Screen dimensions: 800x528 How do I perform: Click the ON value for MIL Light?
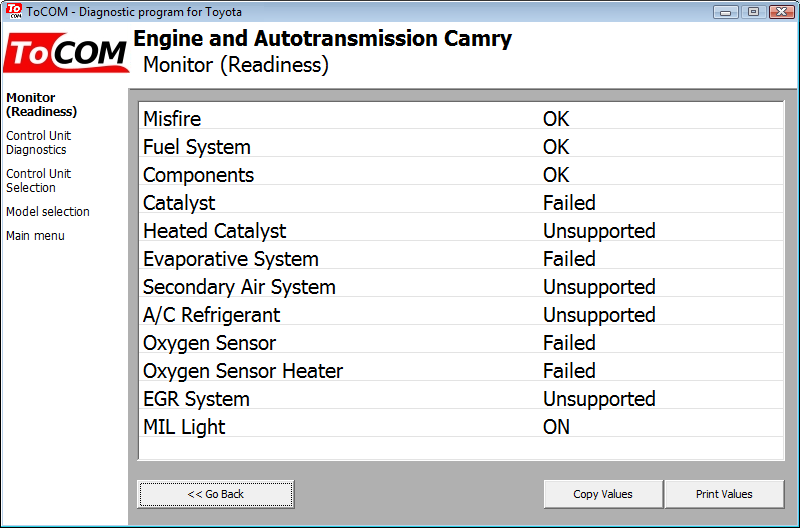click(x=556, y=427)
